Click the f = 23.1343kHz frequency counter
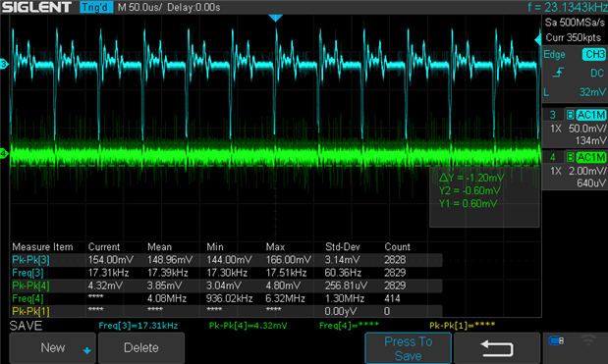Image resolution: width=608 pixels, height=364 pixels. point(568,7)
